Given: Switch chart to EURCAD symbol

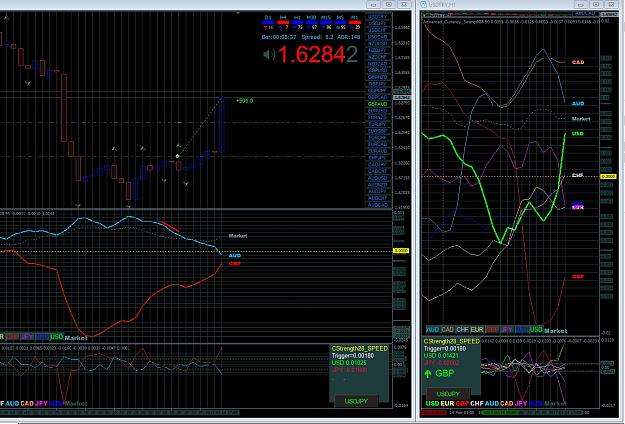Looking at the screenshot, I should [377, 144].
